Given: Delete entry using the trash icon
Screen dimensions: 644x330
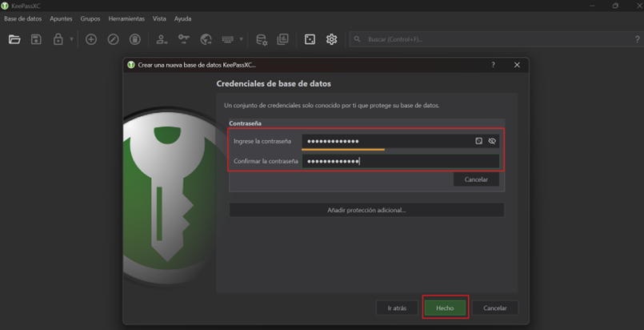Looking at the screenshot, I should [x=134, y=39].
